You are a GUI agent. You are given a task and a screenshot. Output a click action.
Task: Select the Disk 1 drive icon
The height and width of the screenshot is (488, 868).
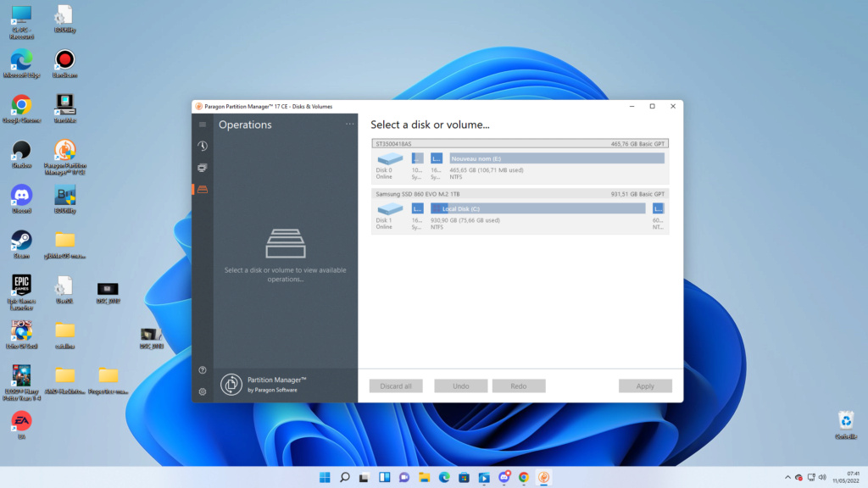390,209
